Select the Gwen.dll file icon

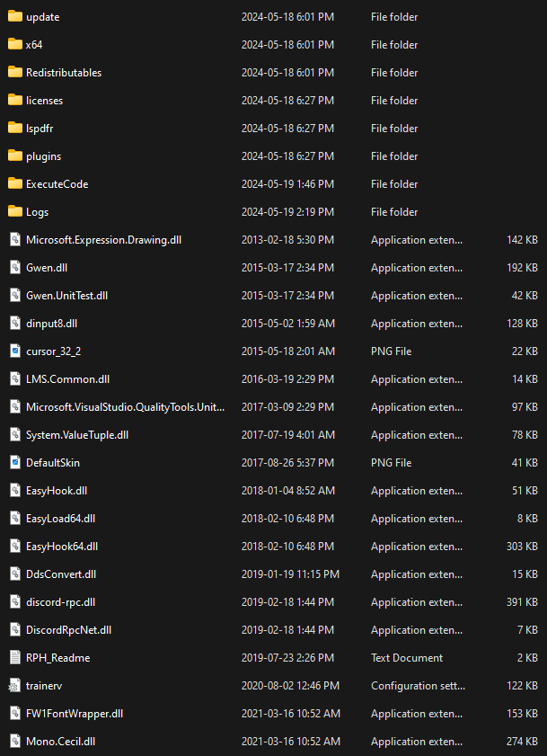pyautogui.click(x=15, y=268)
